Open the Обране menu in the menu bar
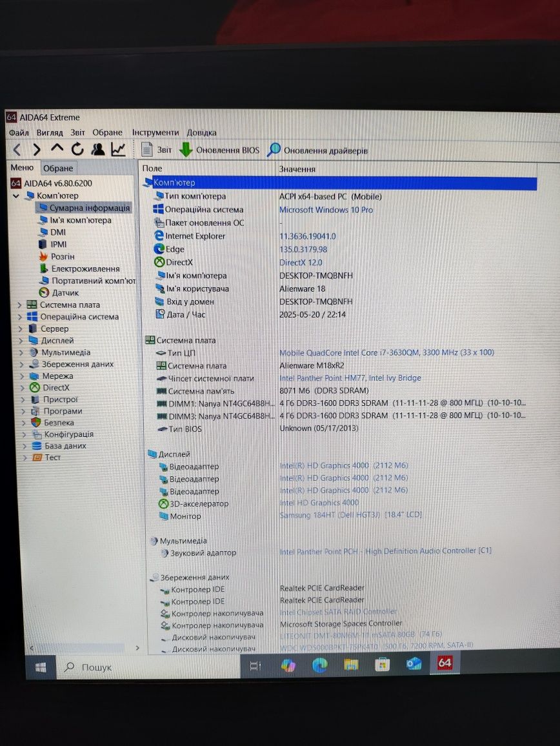 pos(107,132)
